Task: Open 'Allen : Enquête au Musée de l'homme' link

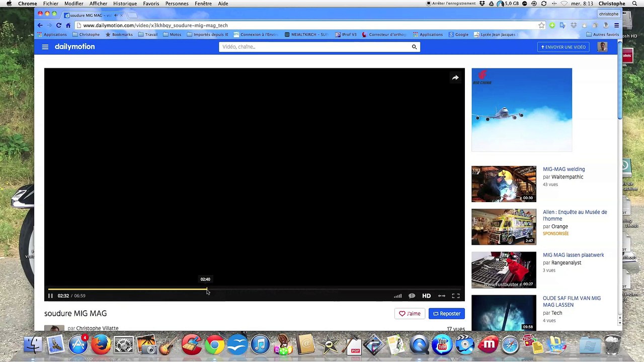Action: (x=575, y=215)
